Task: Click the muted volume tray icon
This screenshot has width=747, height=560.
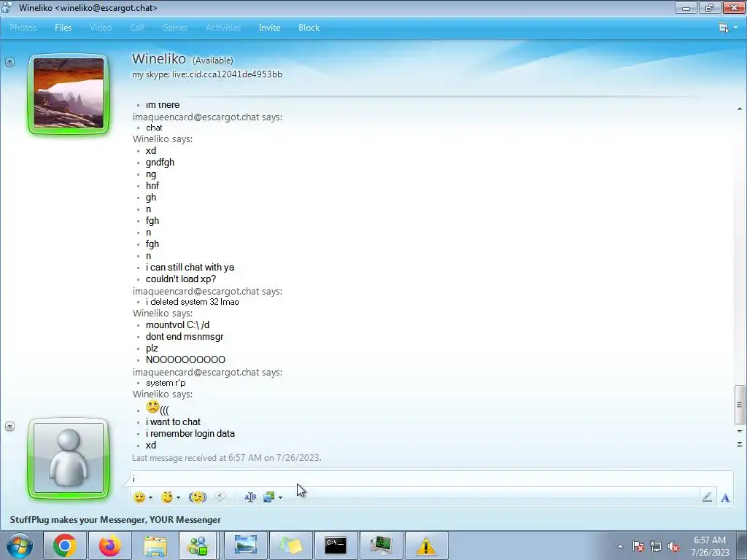Action: [x=673, y=546]
